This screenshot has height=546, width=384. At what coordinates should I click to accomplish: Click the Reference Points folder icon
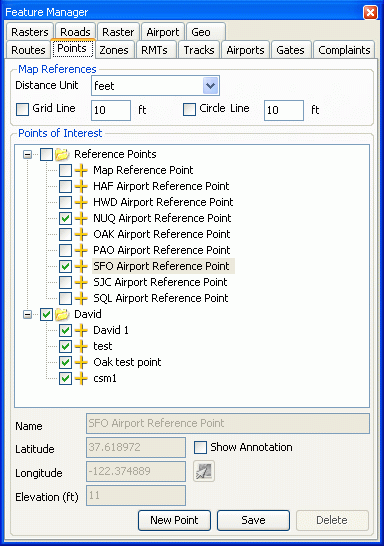pyautogui.click(x=62, y=154)
